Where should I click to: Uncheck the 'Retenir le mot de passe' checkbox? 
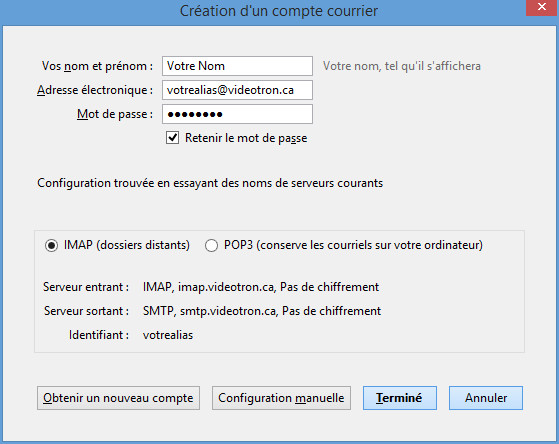coord(173,138)
